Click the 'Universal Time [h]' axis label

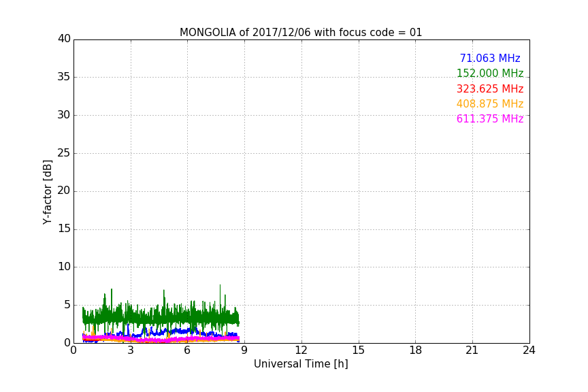301,364
